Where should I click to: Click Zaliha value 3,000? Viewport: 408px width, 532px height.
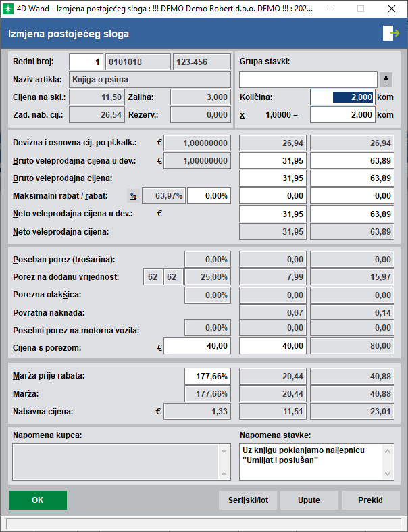click(x=201, y=97)
